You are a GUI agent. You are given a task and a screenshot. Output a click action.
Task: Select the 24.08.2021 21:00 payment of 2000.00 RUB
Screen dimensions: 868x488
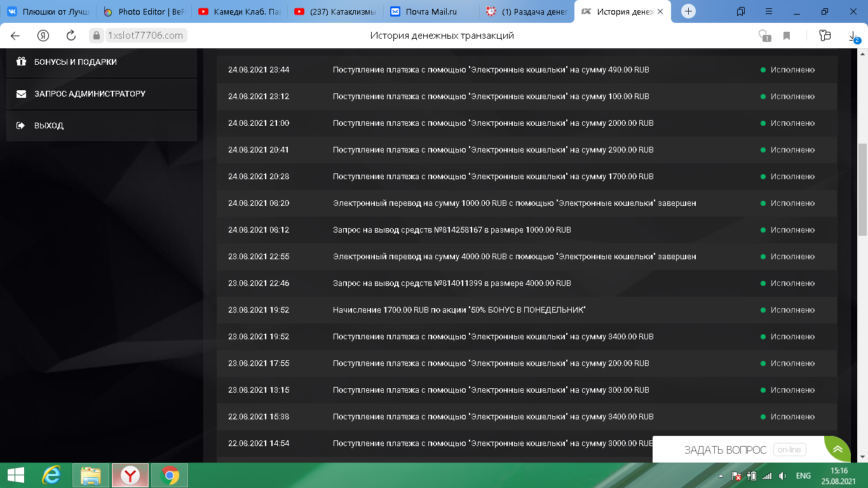(527, 123)
